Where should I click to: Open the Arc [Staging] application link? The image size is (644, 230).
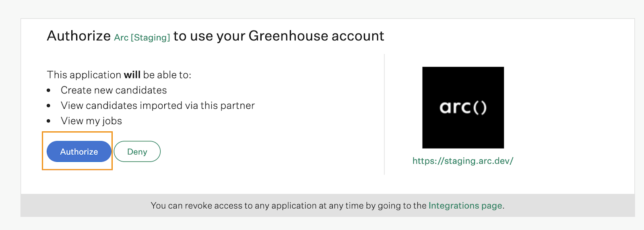pos(142,37)
